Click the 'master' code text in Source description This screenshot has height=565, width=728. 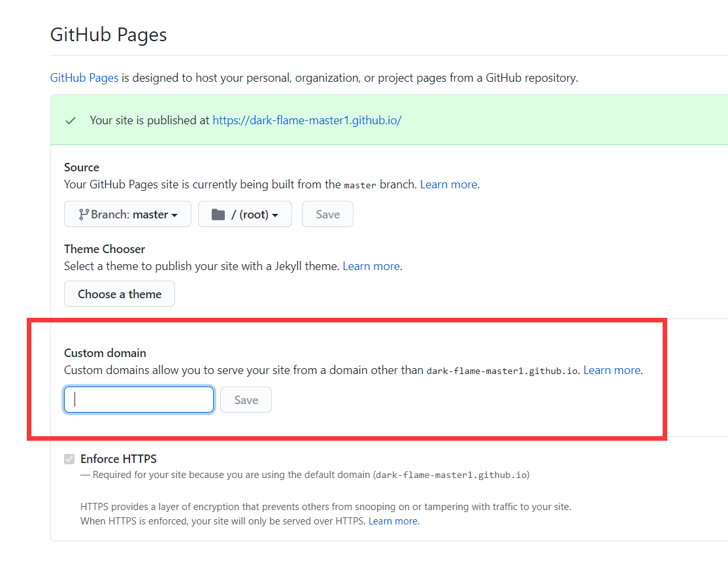point(360,186)
